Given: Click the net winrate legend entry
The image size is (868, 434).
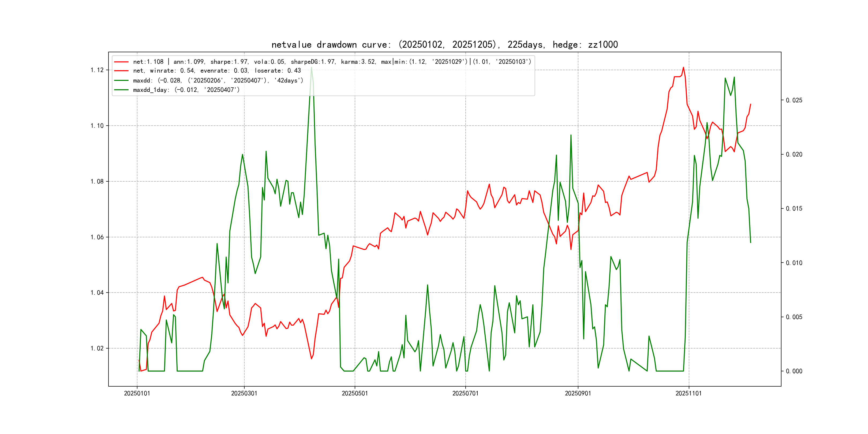Looking at the screenshot, I should point(217,71).
